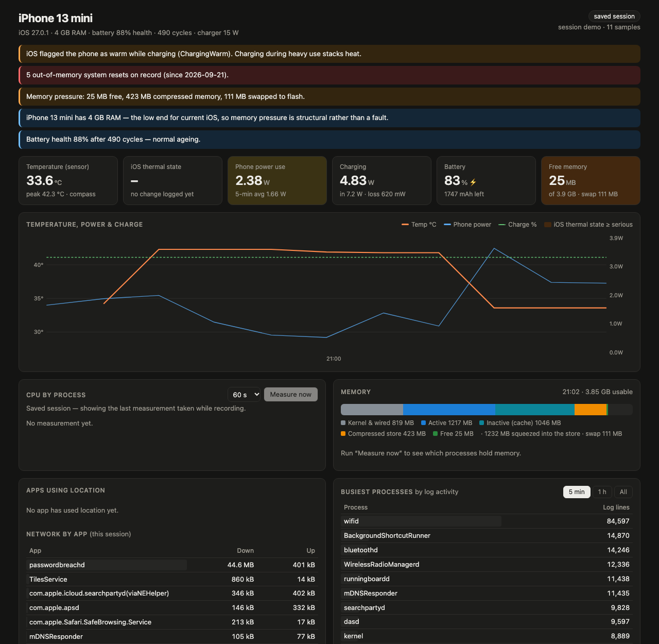The image size is (659, 644).
Task: Click the bluetoothd process row
Action: point(487,550)
